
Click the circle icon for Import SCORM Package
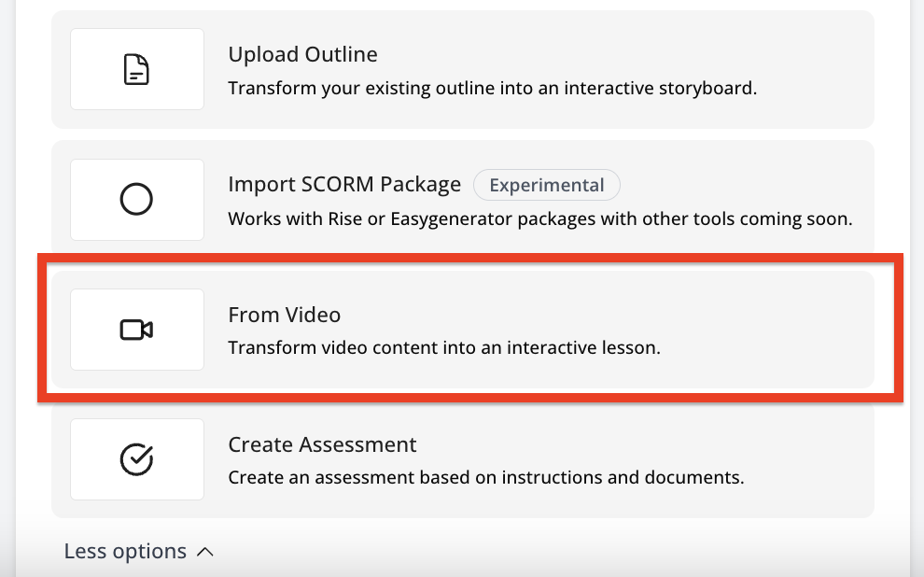click(137, 199)
